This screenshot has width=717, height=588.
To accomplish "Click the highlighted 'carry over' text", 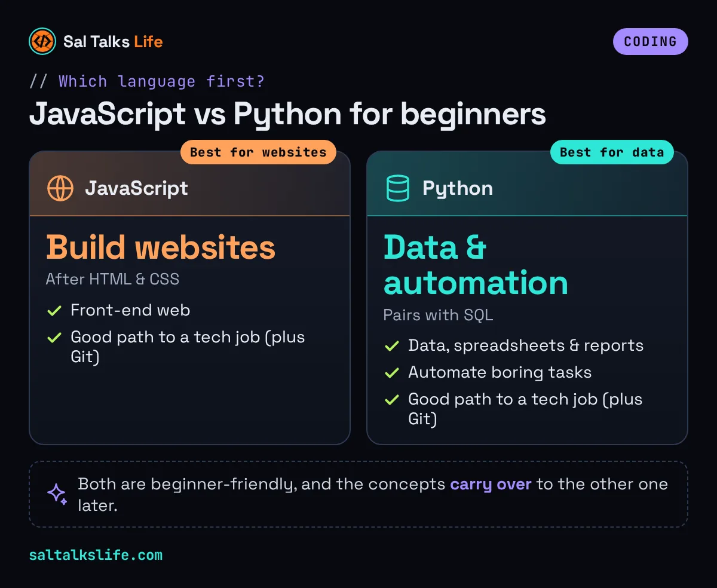I will coord(491,484).
